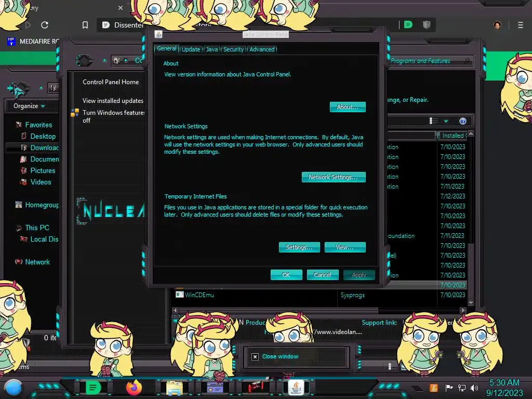The height and width of the screenshot is (399, 532).
Task: Open the browser hamburger menu
Action: 521,25
